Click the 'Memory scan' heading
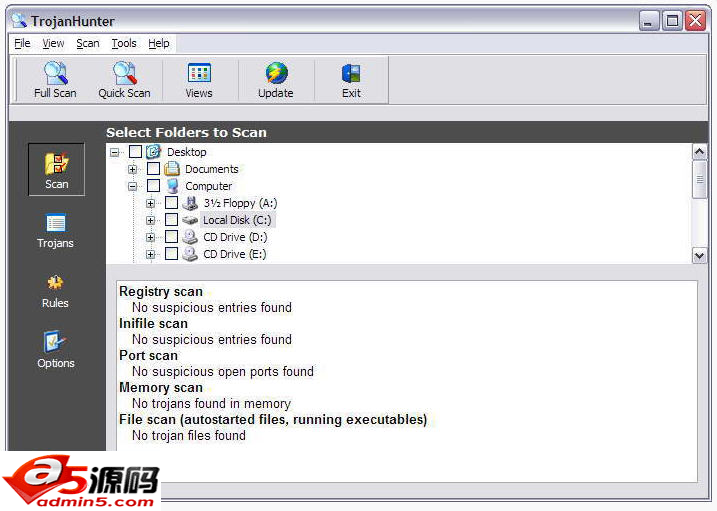Image resolution: width=717 pixels, height=511 pixels. click(x=161, y=388)
